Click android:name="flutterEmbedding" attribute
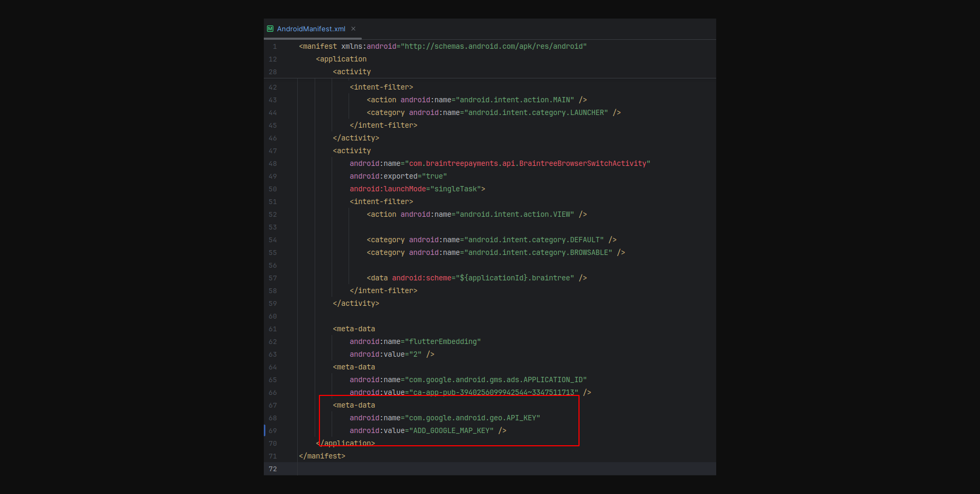980x494 pixels. click(x=415, y=342)
